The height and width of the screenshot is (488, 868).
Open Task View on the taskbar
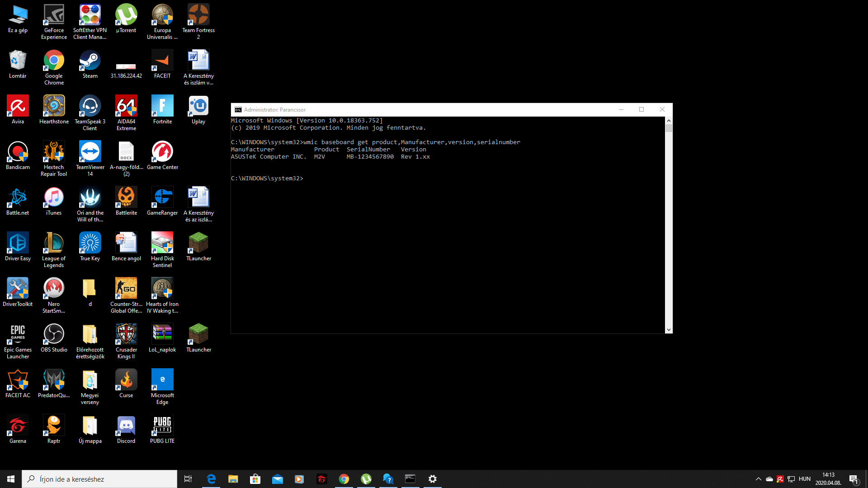(188, 479)
